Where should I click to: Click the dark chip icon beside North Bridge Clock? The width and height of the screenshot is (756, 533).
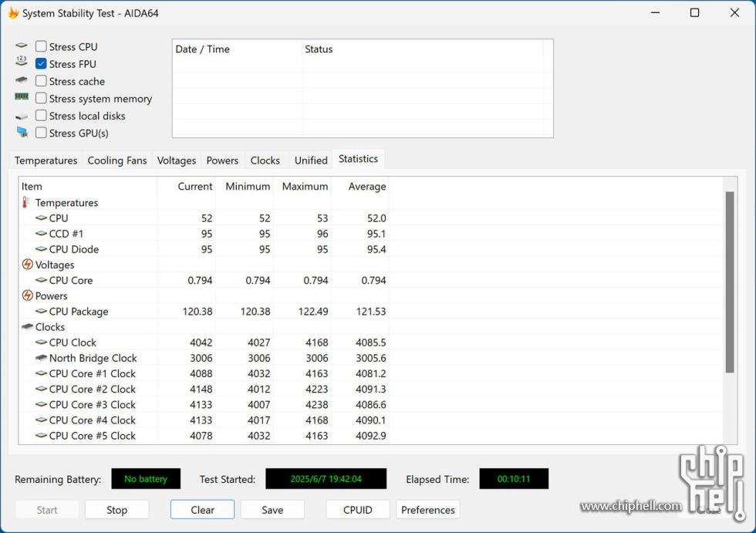click(x=42, y=358)
